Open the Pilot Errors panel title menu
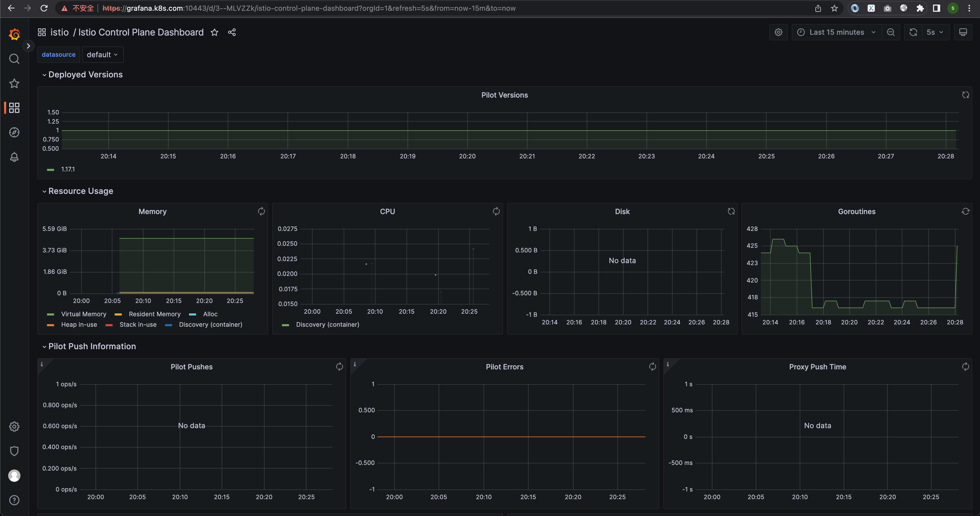This screenshot has width=980, height=516. pos(505,367)
